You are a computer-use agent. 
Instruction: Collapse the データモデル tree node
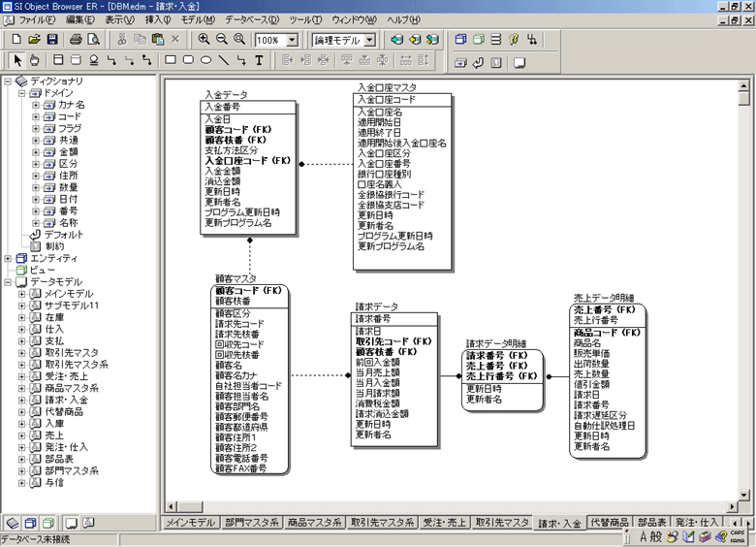8,282
